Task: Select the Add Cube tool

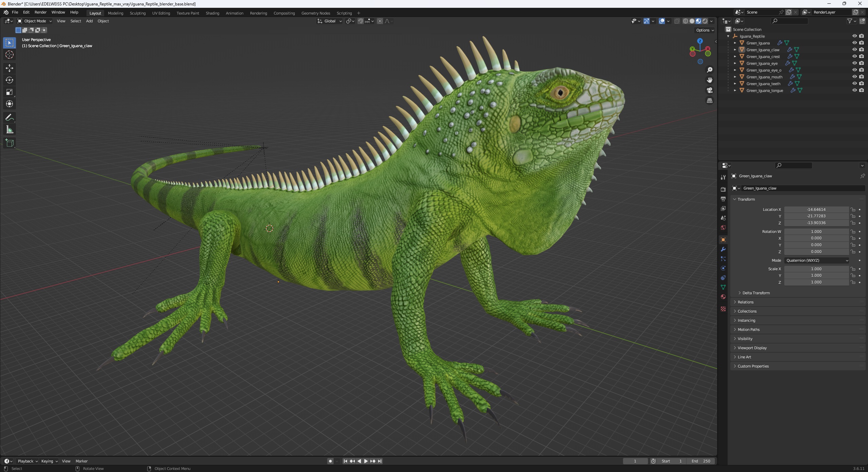Action: 9,143
